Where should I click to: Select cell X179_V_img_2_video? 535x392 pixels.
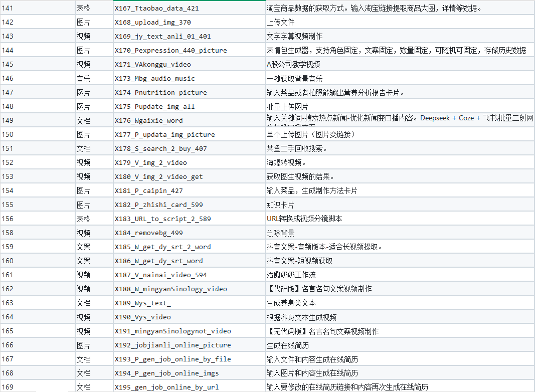pyautogui.click(x=189, y=162)
